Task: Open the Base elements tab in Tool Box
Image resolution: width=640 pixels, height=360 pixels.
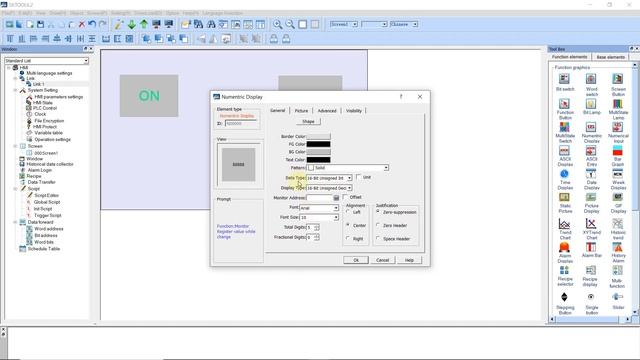Action: (x=610, y=57)
